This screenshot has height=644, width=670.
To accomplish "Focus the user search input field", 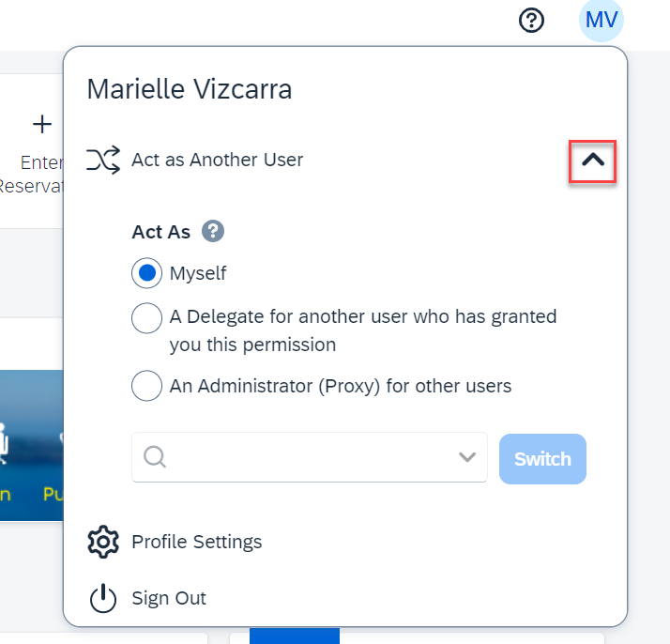I will click(x=310, y=457).
